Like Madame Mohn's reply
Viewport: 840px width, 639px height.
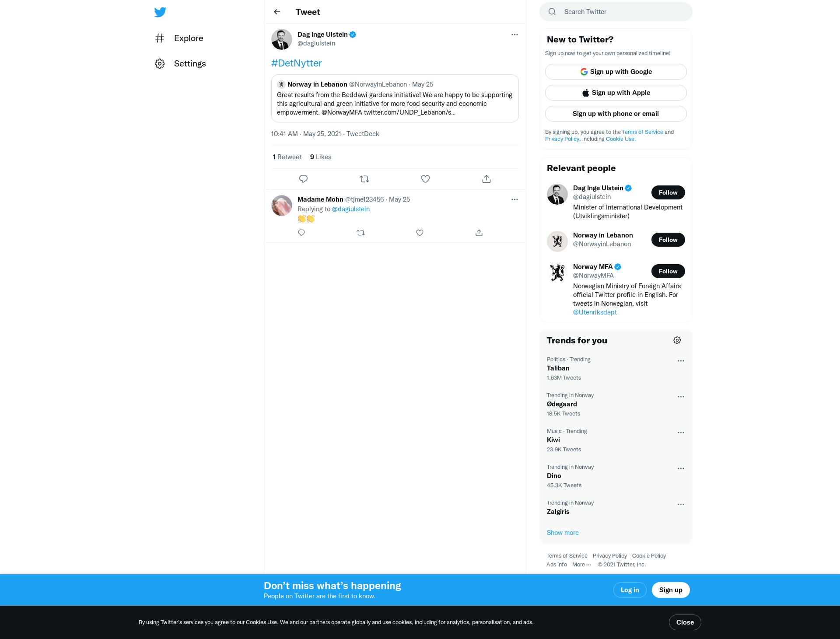coord(420,233)
